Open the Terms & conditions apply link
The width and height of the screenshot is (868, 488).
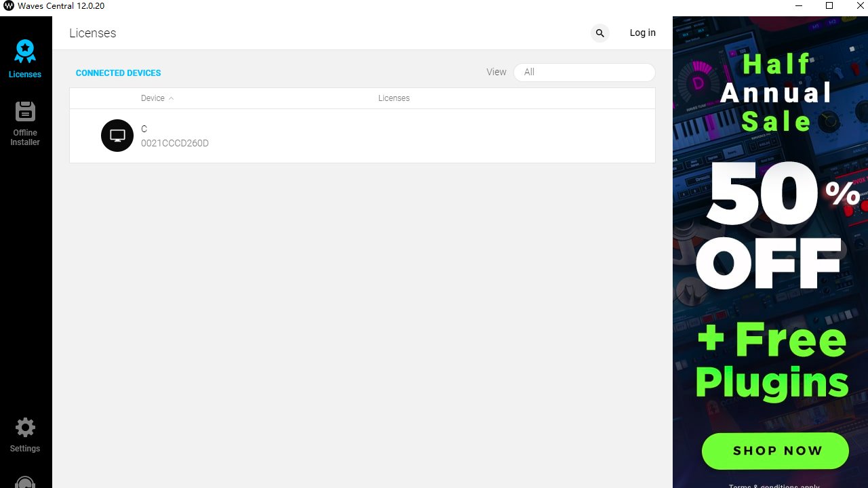click(x=774, y=485)
